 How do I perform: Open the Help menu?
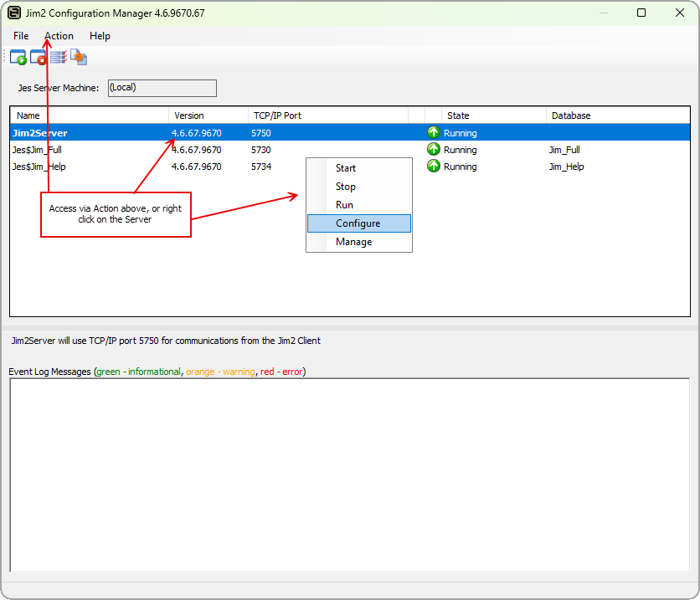coord(100,36)
